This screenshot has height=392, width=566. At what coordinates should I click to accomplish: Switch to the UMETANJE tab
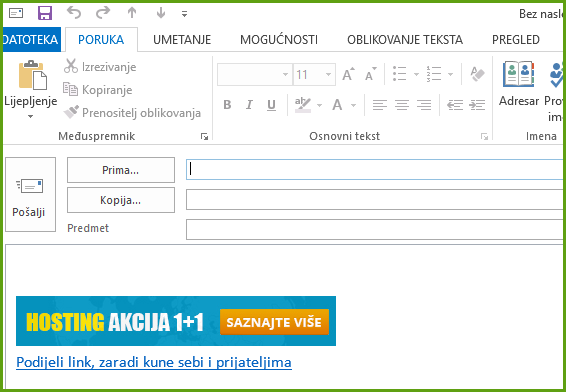pyautogui.click(x=182, y=39)
